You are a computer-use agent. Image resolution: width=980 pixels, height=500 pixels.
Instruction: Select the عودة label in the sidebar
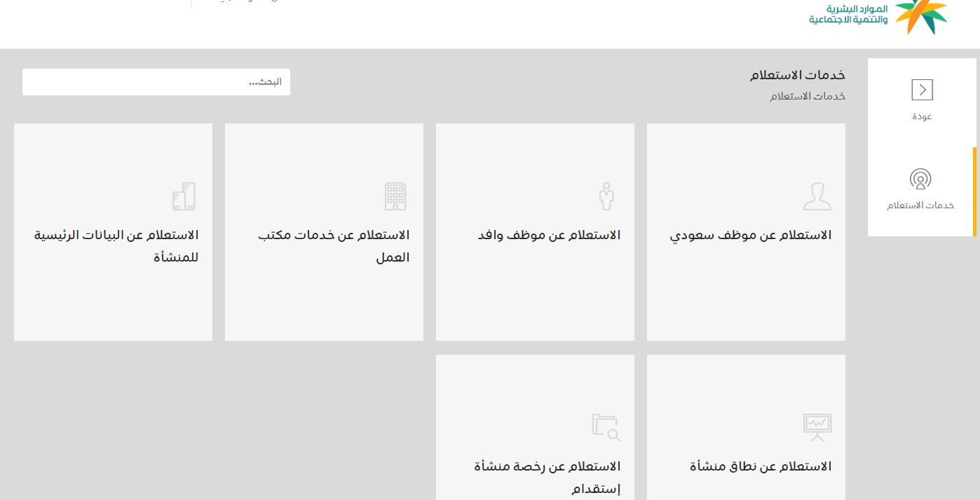(x=922, y=116)
